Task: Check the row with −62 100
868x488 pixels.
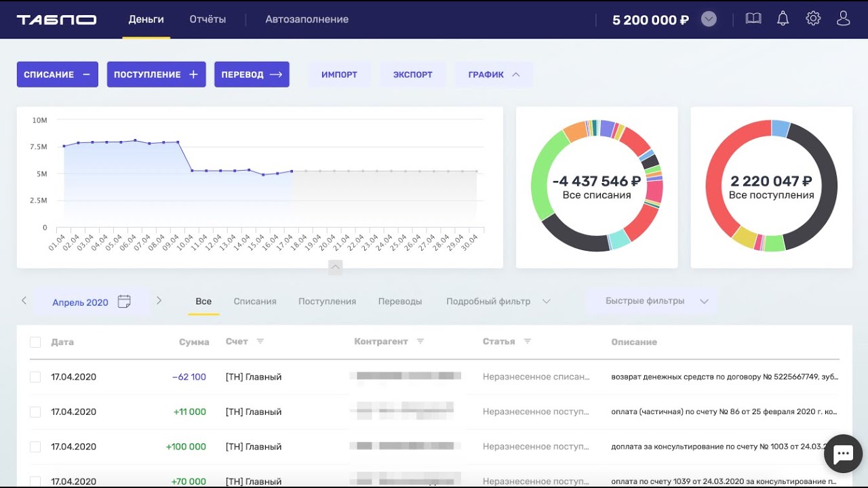Action: pyautogui.click(x=35, y=377)
